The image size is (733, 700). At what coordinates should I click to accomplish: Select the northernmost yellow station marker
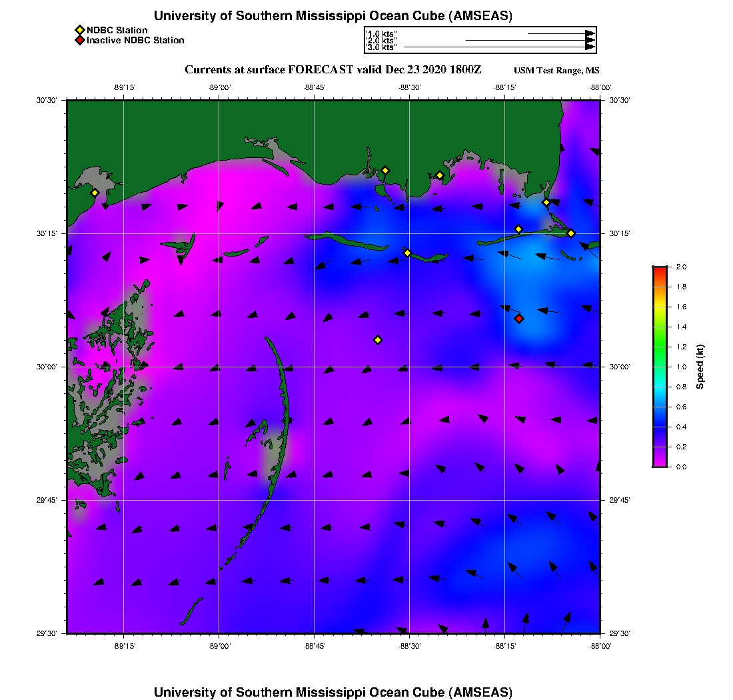point(385,171)
